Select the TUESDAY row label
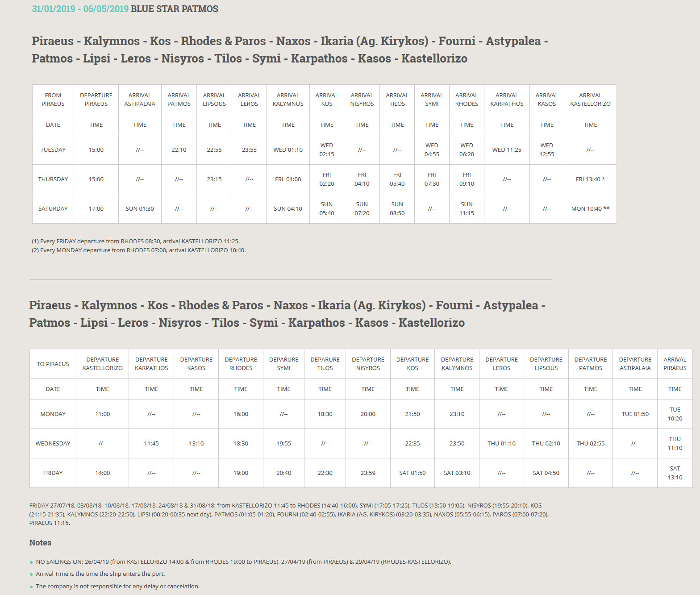The width and height of the screenshot is (700, 595). pyautogui.click(x=53, y=150)
